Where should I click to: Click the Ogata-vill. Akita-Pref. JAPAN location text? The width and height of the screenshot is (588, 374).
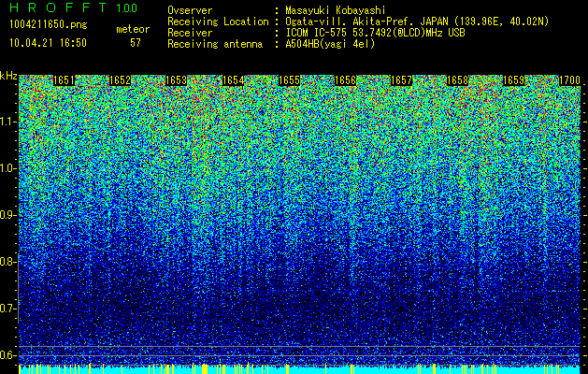(x=417, y=22)
